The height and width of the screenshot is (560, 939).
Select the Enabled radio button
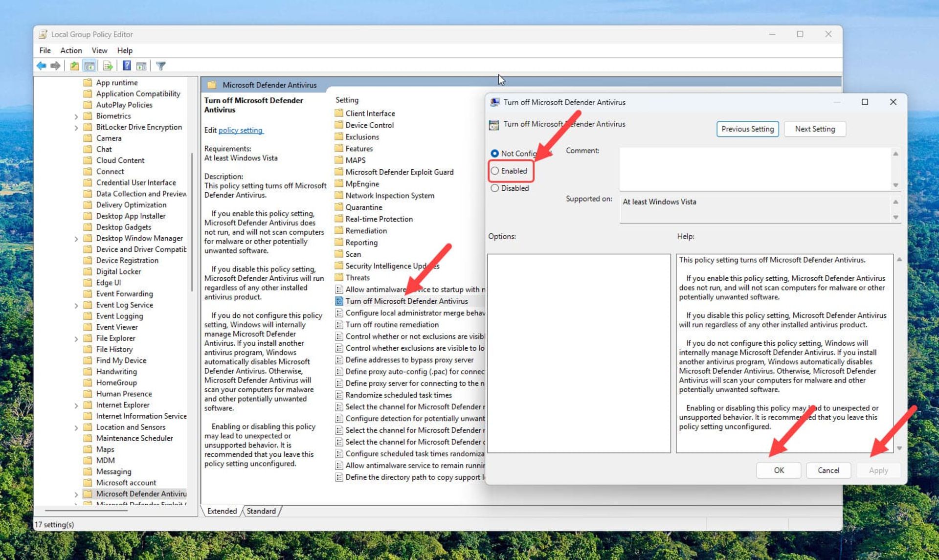point(495,171)
